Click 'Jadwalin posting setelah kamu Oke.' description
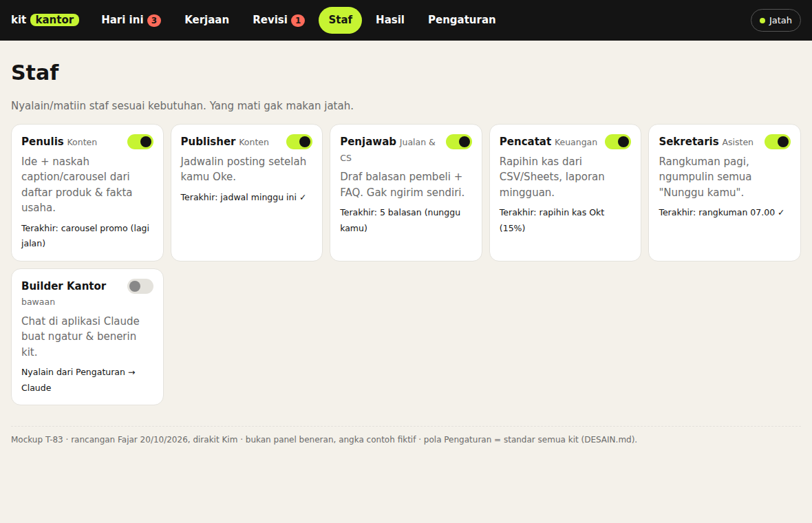This screenshot has width=812, height=523. [244, 169]
